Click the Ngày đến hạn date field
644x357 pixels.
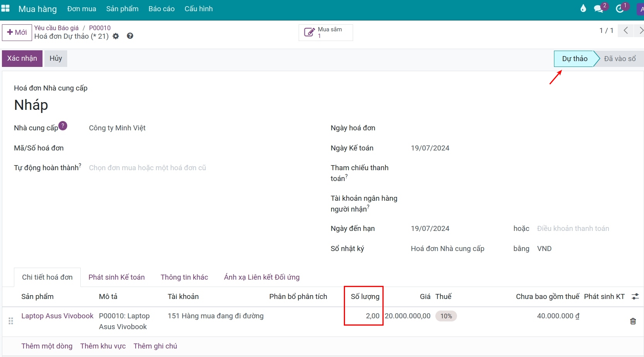coord(430,229)
